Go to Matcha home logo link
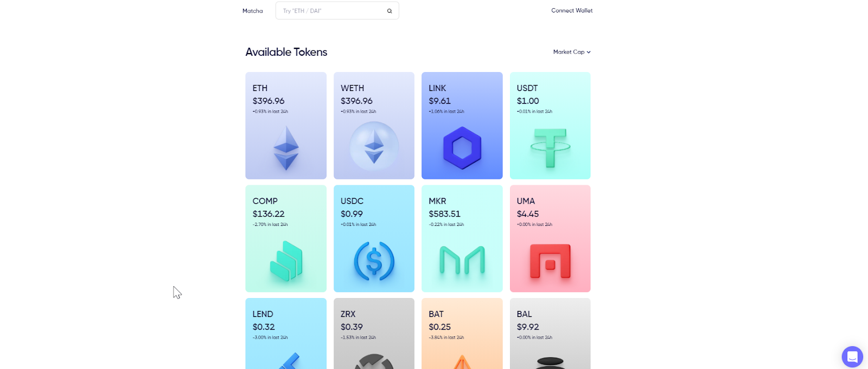The image size is (868, 369). click(x=253, y=11)
